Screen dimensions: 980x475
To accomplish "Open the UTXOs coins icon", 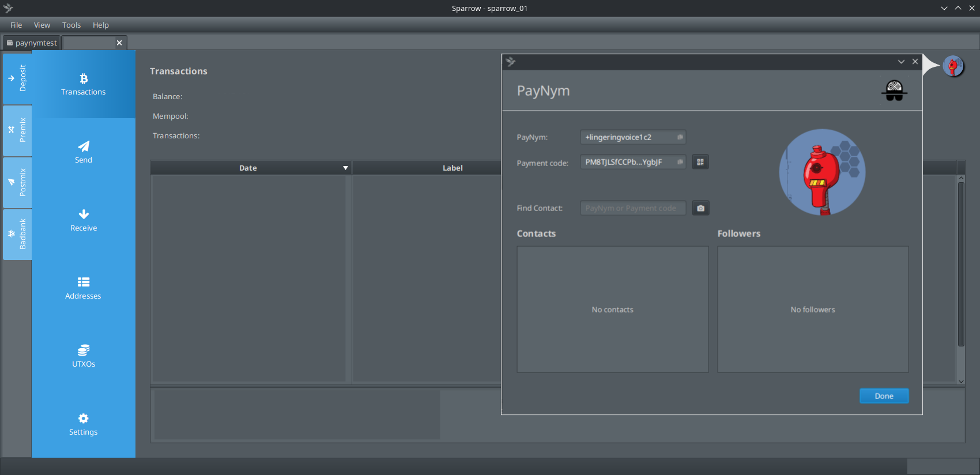I will tap(84, 356).
